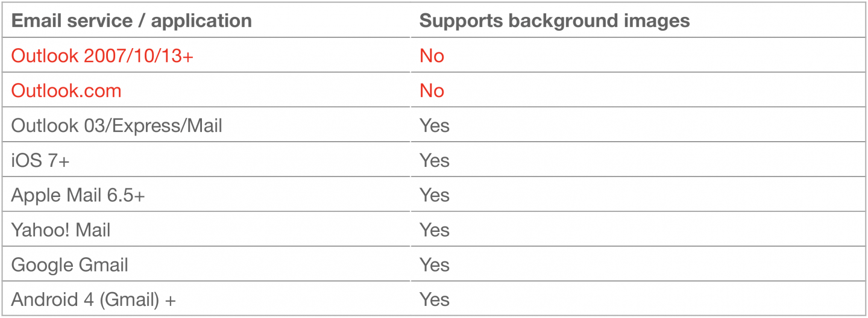Image resolution: width=868 pixels, height=318 pixels.
Task: Click 'Yes' next to iOS 7+
Action: [434, 161]
